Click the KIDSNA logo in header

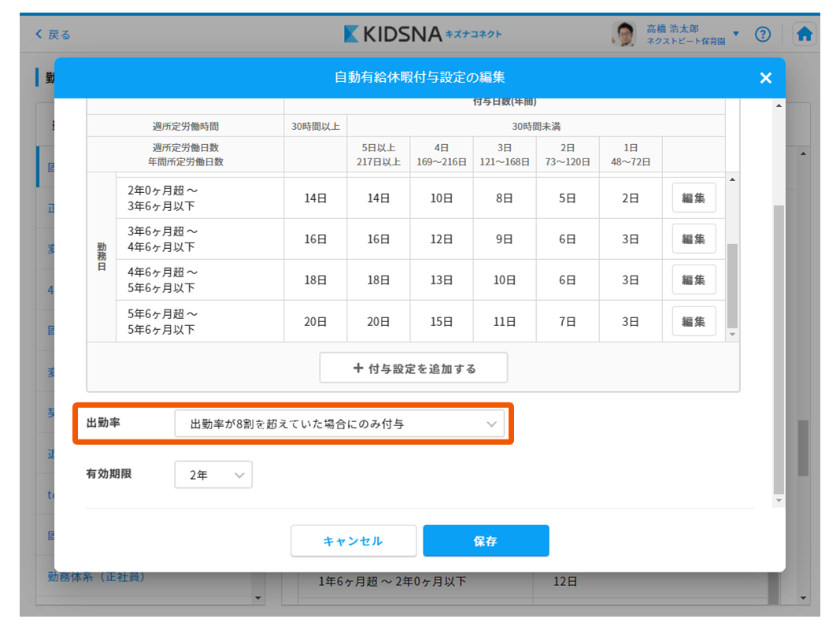point(422,34)
